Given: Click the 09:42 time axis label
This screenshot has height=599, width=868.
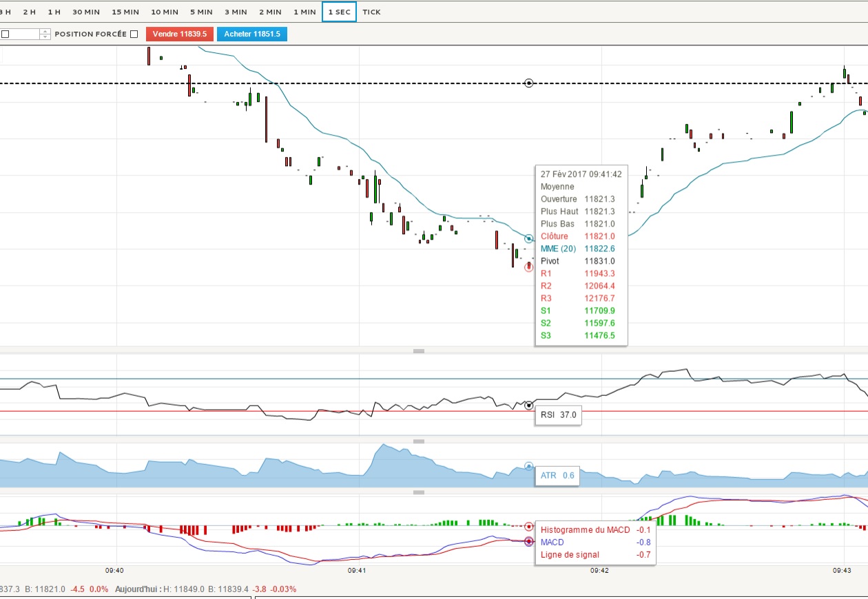Looking at the screenshot, I should (599, 571).
